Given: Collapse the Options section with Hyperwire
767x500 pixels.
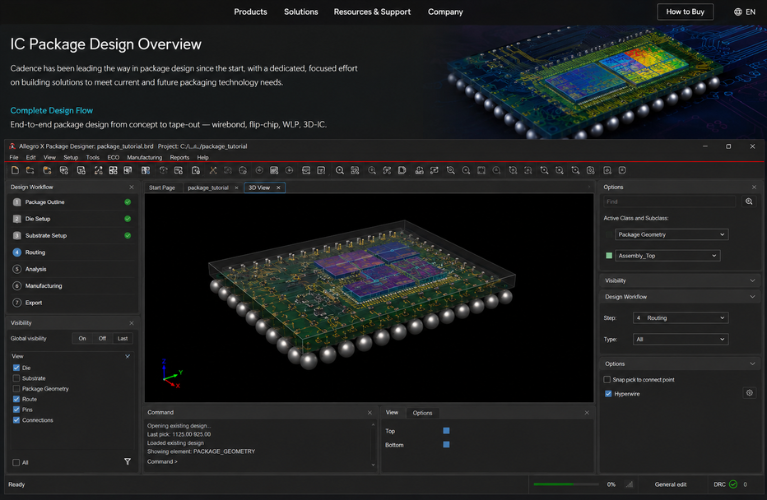Looking at the screenshot, I should [x=752, y=364].
